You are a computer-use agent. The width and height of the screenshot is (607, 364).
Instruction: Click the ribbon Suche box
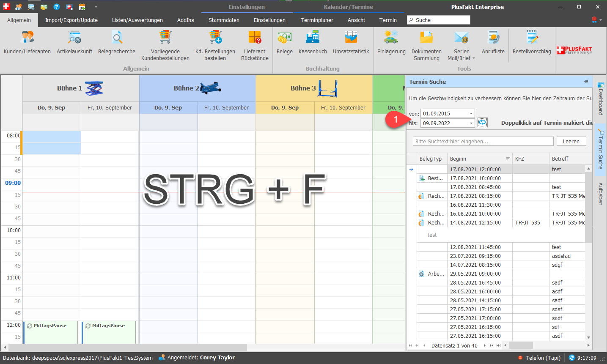coord(438,20)
